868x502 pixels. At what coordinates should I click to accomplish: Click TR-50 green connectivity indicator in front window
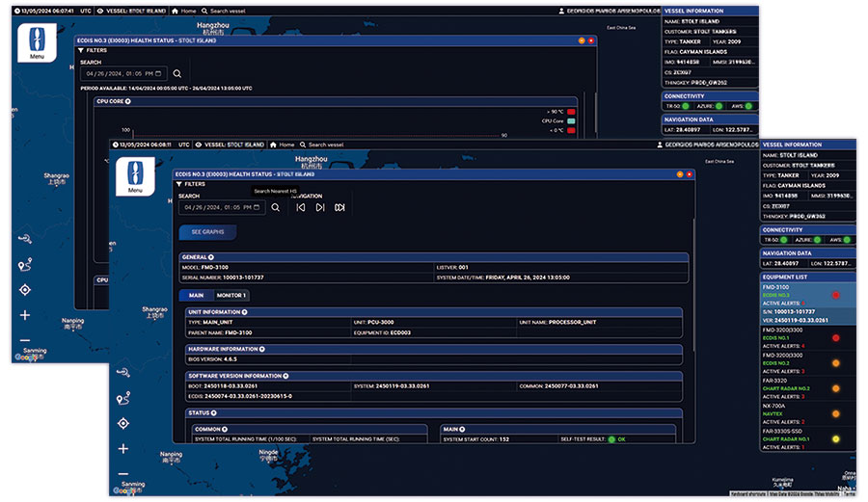[x=784, y=240]
